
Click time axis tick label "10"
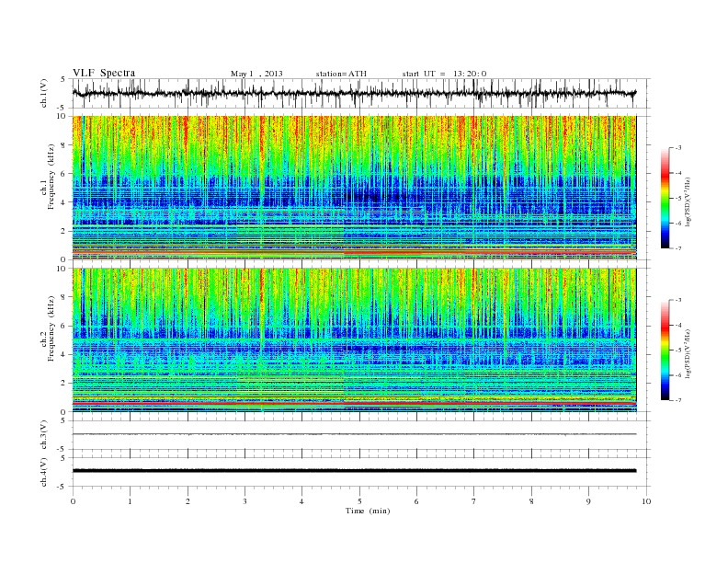tap(646, 501)
